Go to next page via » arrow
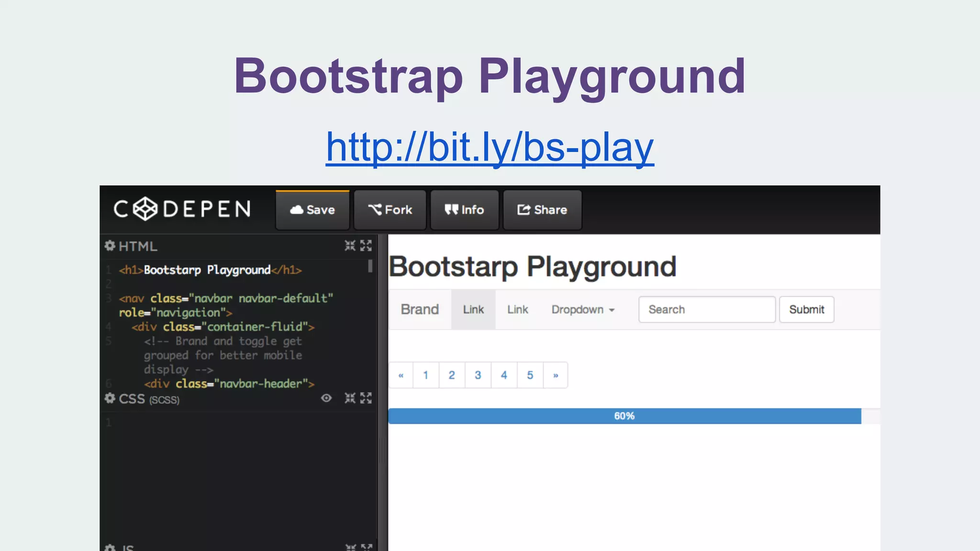This screenshot has height=551, width=980. [556, 375]
